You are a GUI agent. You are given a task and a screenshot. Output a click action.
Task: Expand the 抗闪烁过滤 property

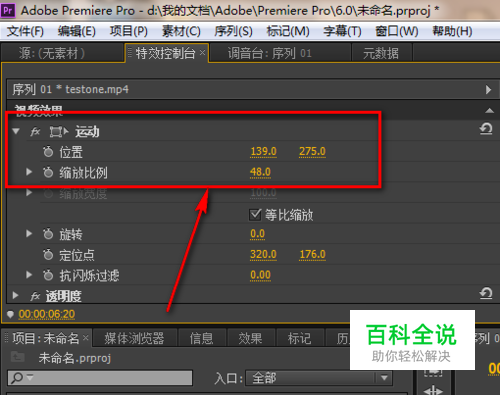(29, 275)
